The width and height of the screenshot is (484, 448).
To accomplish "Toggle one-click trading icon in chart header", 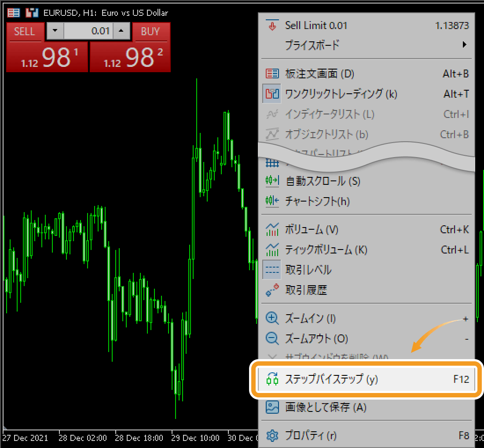I will 32,13.
